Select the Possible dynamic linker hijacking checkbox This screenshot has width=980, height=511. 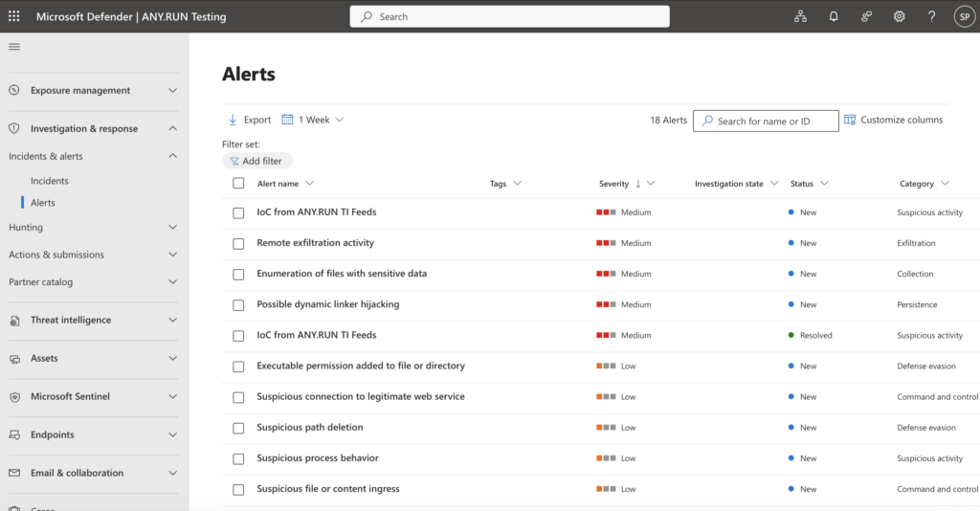click(x=238, y=304)
